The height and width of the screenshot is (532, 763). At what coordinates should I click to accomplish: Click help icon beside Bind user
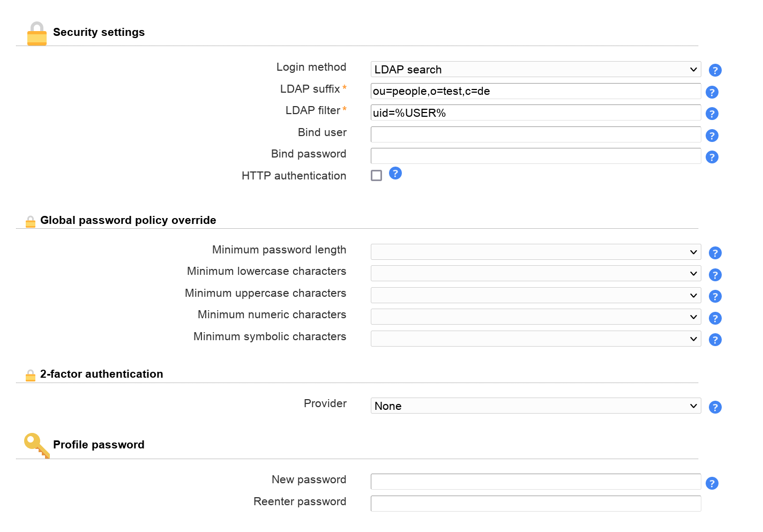pyautogui.click(x=712, y=136)
